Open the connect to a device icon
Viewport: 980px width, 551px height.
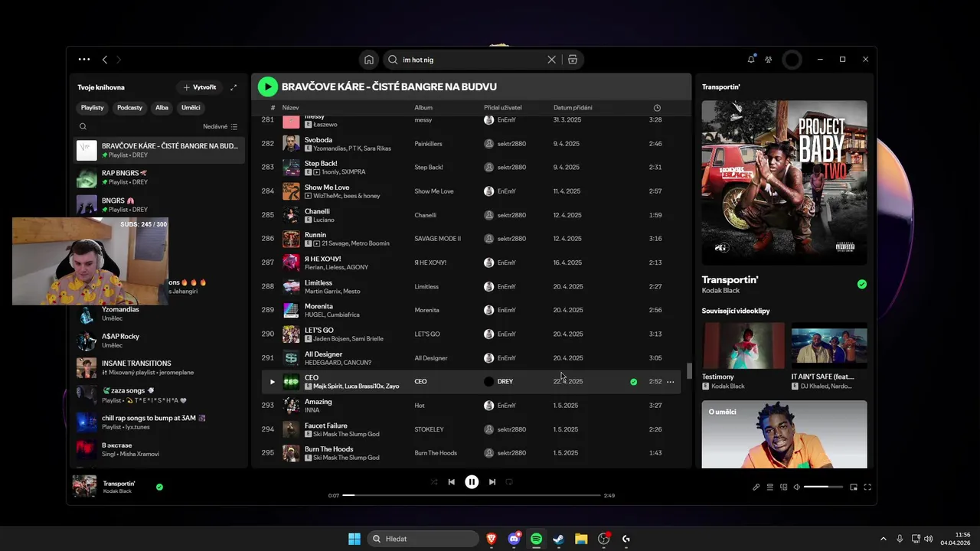783,487
